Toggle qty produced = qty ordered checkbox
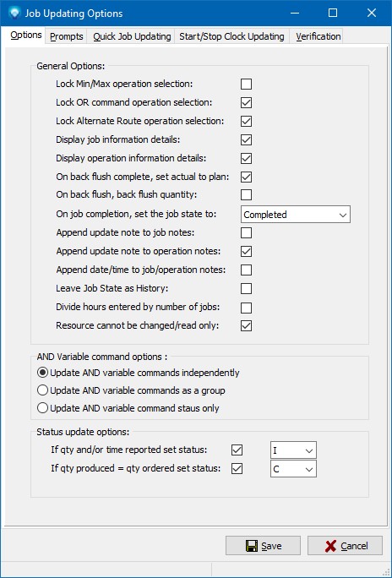 (237, 468)
